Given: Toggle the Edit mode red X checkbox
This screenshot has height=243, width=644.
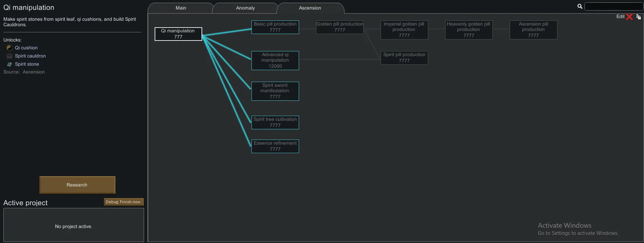Looking at the screenshot, I should coord(629,17).
